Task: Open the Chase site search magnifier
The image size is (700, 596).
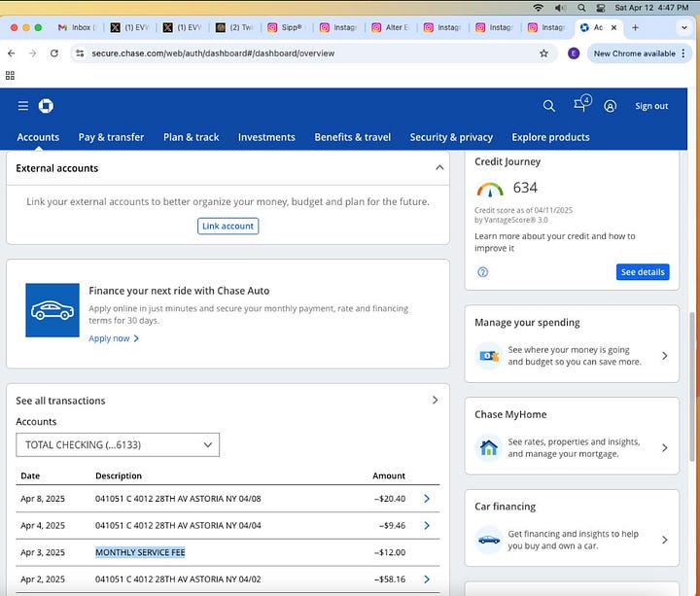Action: point(548,106)
